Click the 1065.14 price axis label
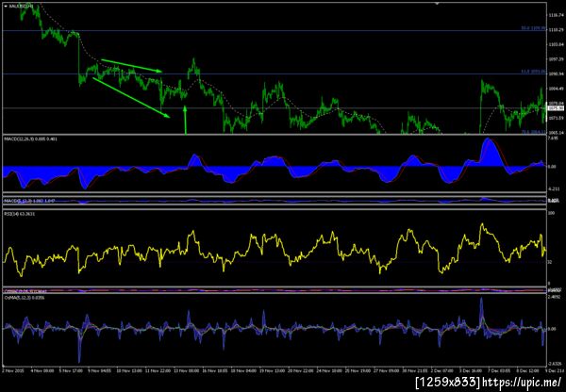Image resolution: width=566 pixels, height=392 pixels. [557, 133]
